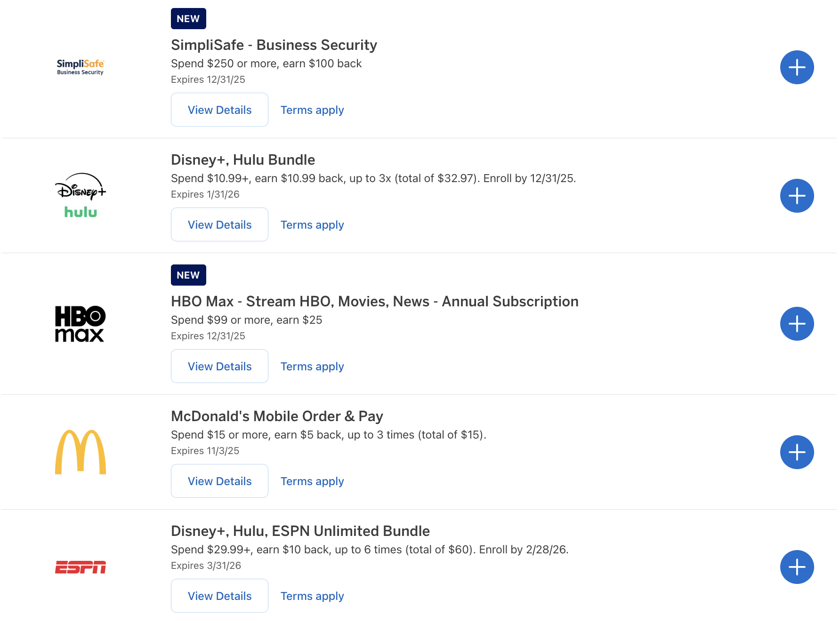Viewport: 840px width, 623px height.
Task: Click 'Spend $250 or more, earn $100 back'
Action: (266, 64)
